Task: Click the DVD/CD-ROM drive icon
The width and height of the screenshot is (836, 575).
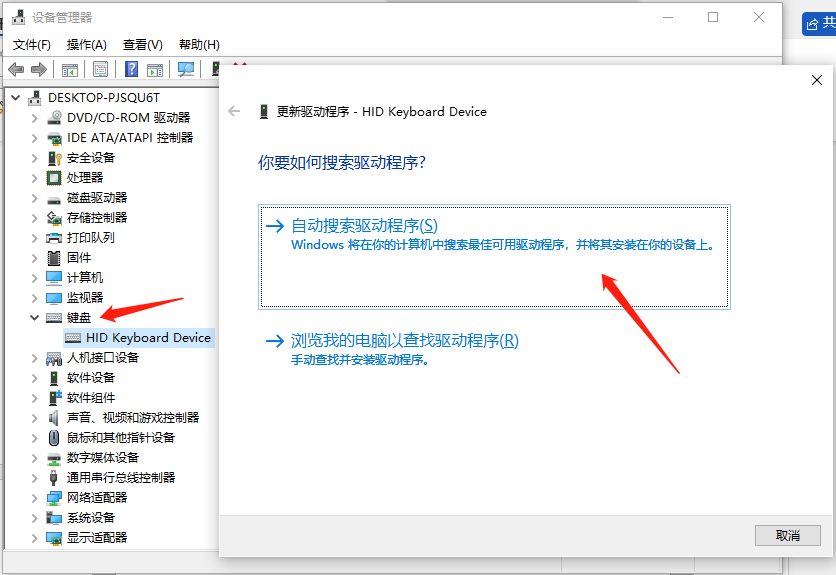Action: 54,117
